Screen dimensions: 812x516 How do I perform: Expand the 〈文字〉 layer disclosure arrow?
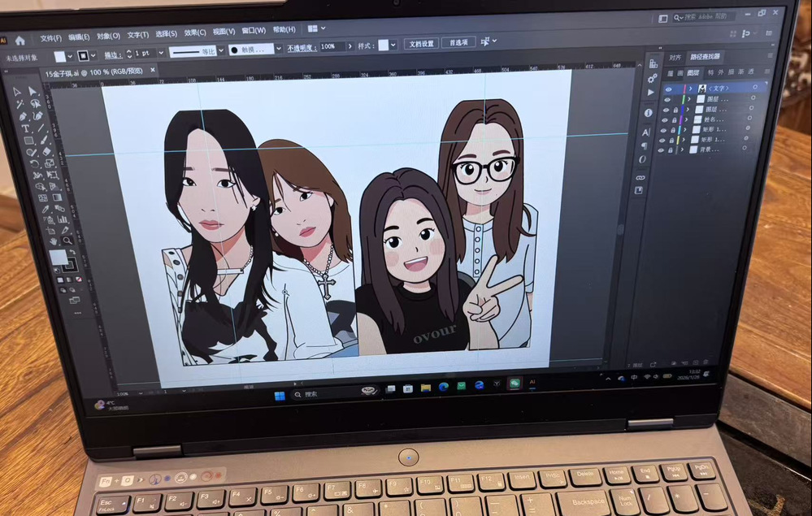pyautogui.click(x=692, y=89)
